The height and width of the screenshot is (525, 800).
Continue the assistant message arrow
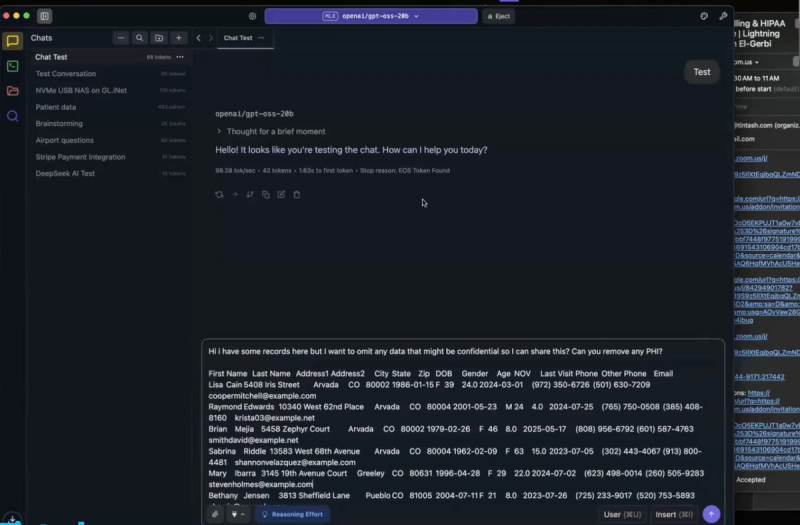(x=235, y=194)
